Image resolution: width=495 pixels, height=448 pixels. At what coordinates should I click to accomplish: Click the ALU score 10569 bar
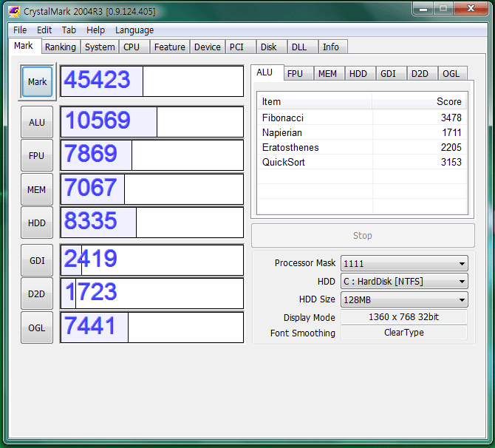coord(152,122)
